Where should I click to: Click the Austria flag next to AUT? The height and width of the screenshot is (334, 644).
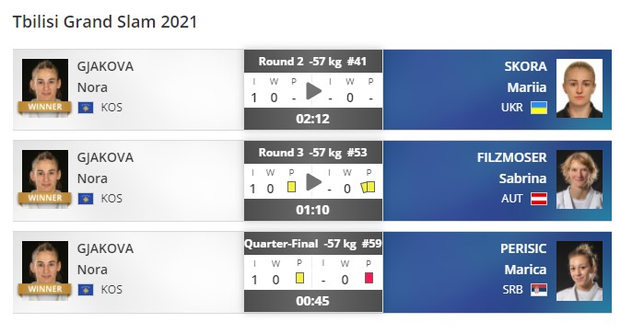(538, 199)
